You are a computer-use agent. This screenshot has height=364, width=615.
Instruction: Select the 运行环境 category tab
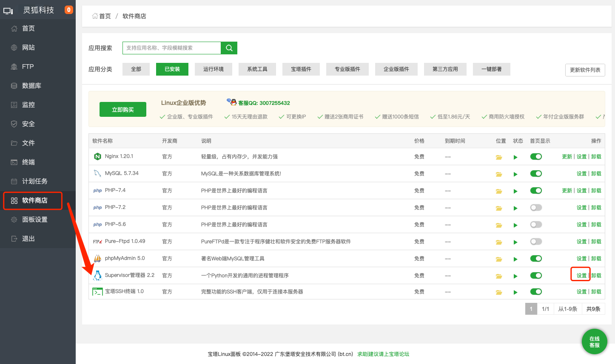point(214,69)
